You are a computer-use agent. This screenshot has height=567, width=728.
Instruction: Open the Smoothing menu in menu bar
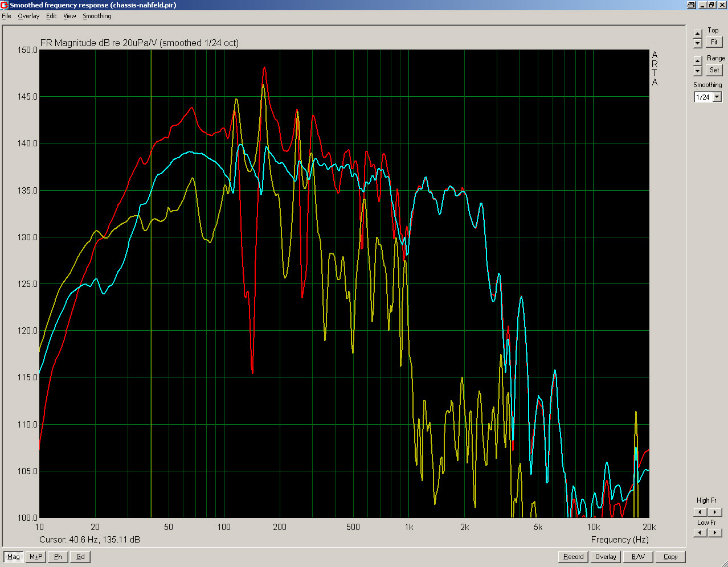point(97,16)
